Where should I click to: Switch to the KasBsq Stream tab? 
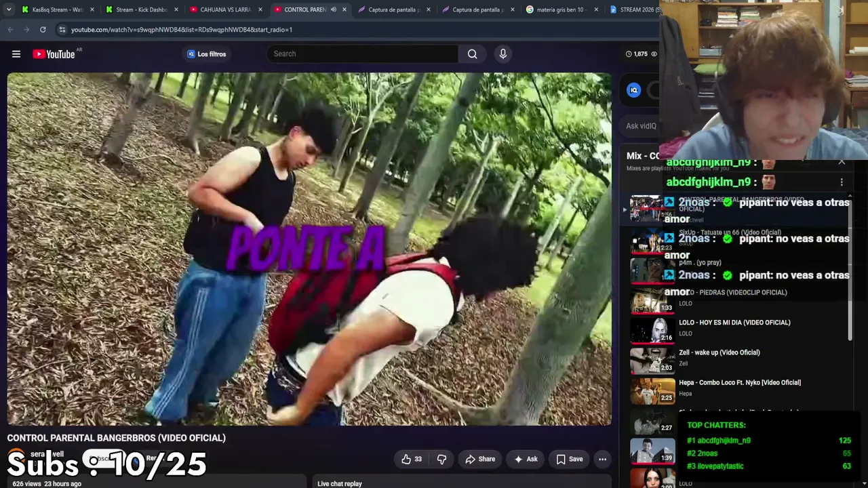58,9
